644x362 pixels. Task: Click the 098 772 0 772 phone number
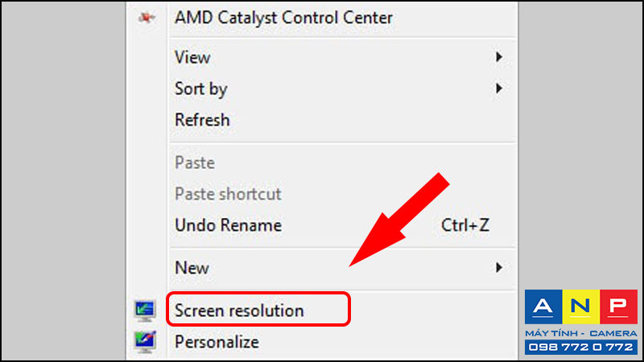point(580,348)
